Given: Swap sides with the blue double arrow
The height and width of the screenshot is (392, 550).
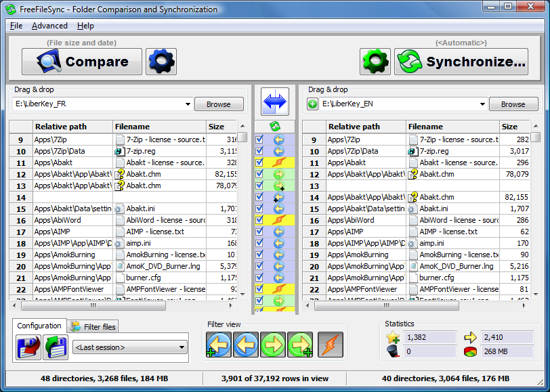Looking at the screenshot, I should pyautogui.click(x=275, y=102).
